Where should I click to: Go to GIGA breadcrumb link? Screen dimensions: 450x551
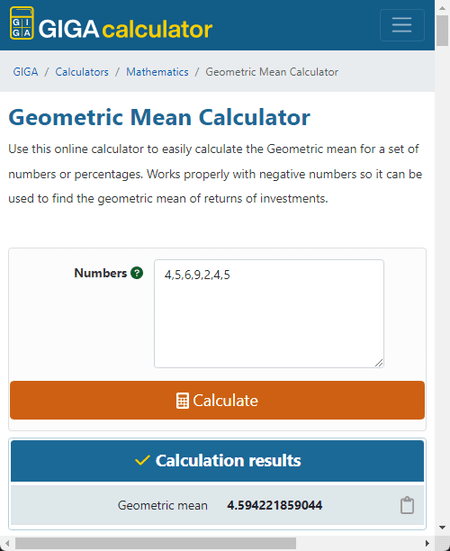tap(25, 72)
